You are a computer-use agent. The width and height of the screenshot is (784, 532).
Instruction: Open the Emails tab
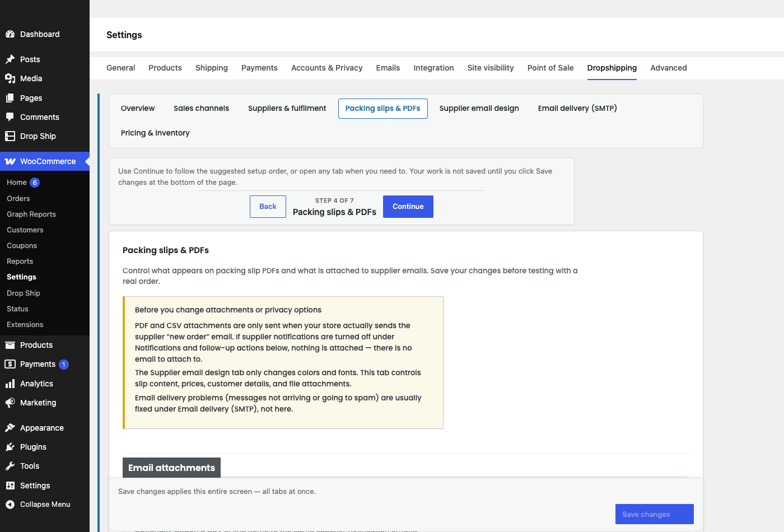[x=388, y=68]
